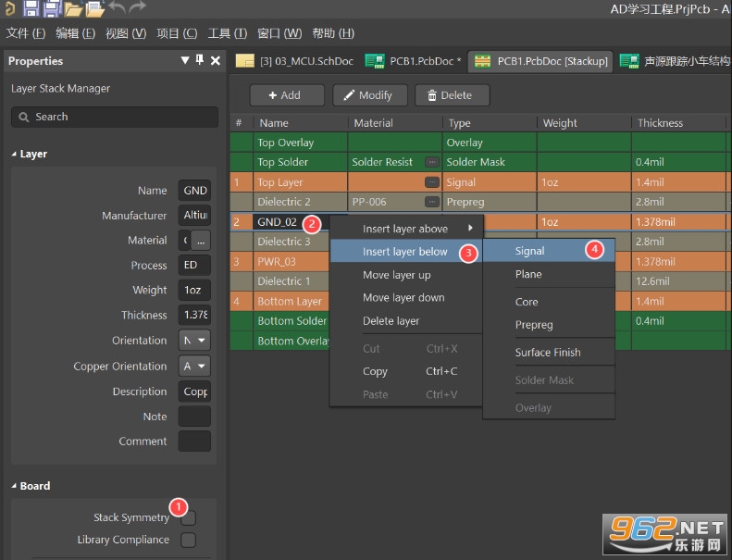
Task: Select the PWR_03 layer name
Action: pos(277,262)
